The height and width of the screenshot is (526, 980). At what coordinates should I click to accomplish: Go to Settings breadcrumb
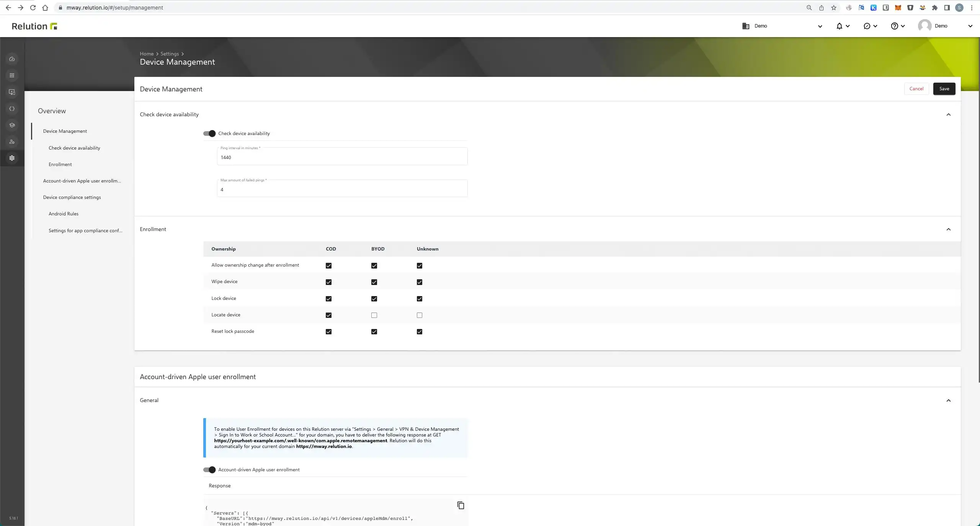170,54
